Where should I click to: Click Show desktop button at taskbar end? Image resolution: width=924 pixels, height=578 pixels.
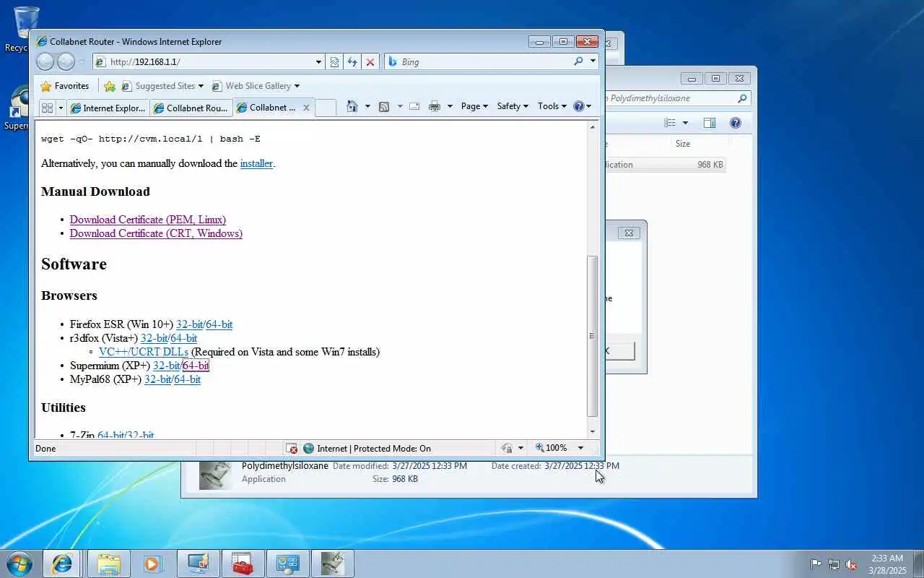[918, 564]
